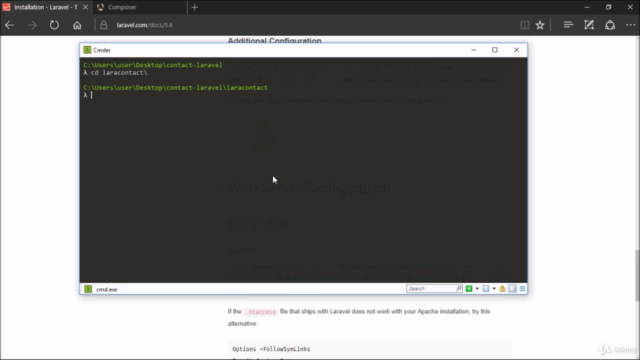The width and height of the screenshot is (640, 360).
Task: Click the Additional Configuration heading
Action: [274, 41]
